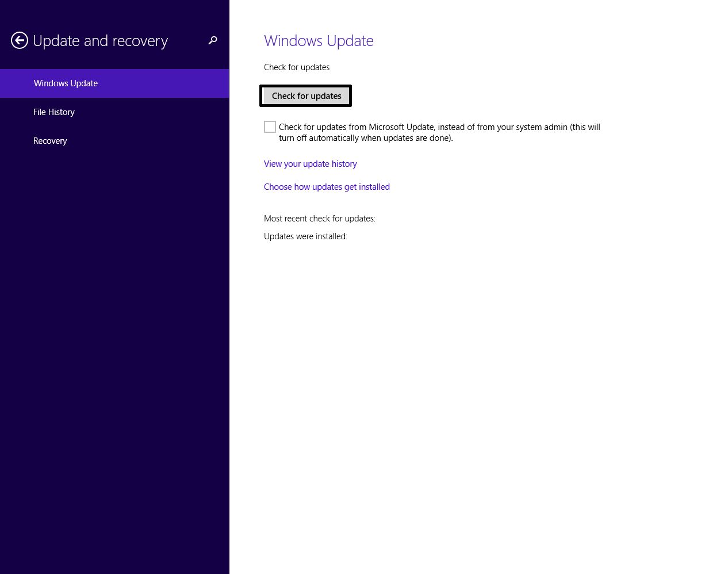Select Windows Update in the sidebar

coord(114,83)
